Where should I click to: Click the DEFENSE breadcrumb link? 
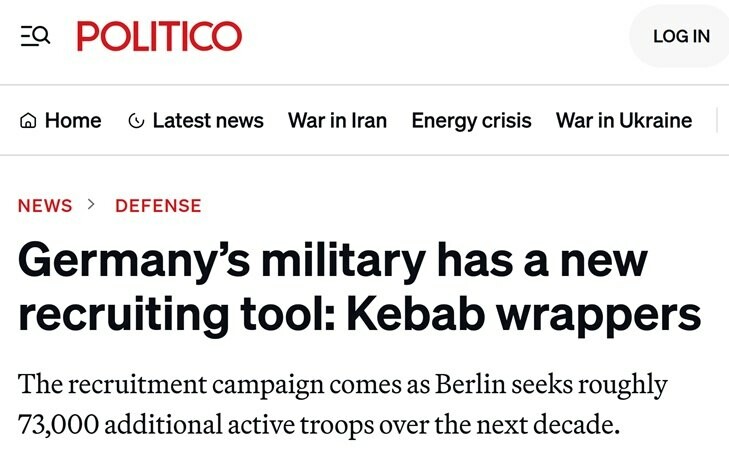coord(158,205)
